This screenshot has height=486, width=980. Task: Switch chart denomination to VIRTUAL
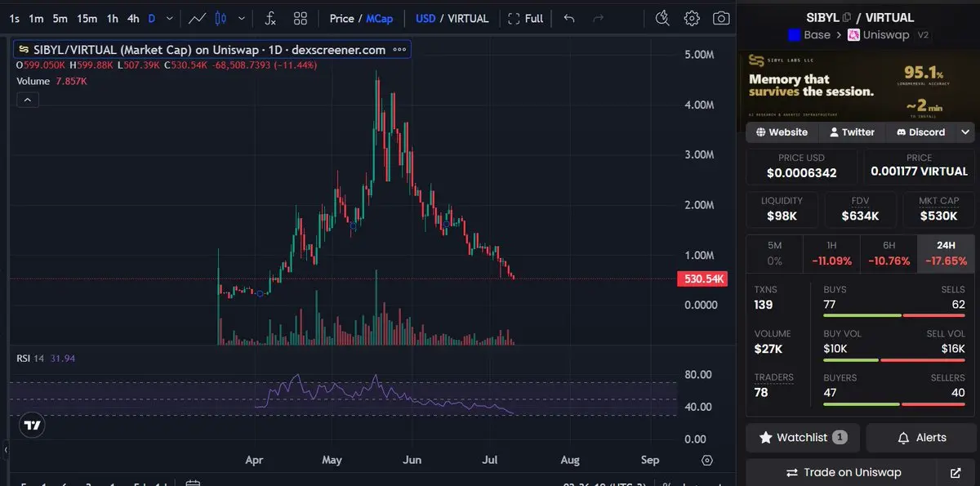(469, 18)
